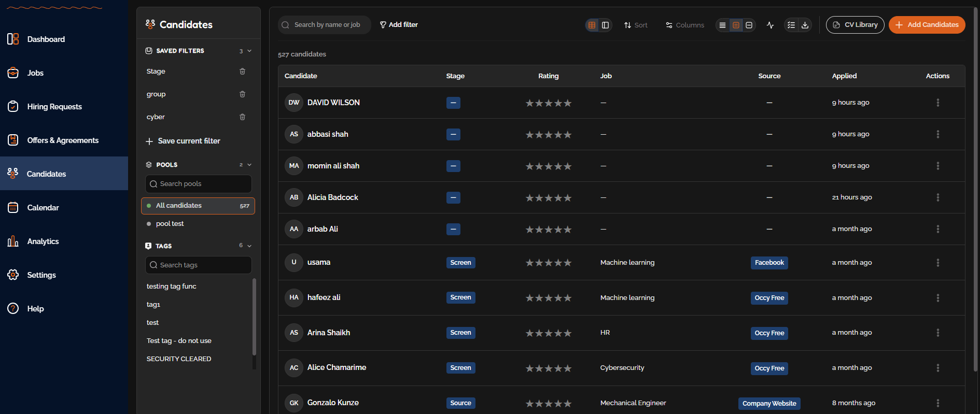The width and height of the screenshot is (980, 414).
Task: Open Offers & Agreements in the sidebar
Action: (x=64, y=140)
